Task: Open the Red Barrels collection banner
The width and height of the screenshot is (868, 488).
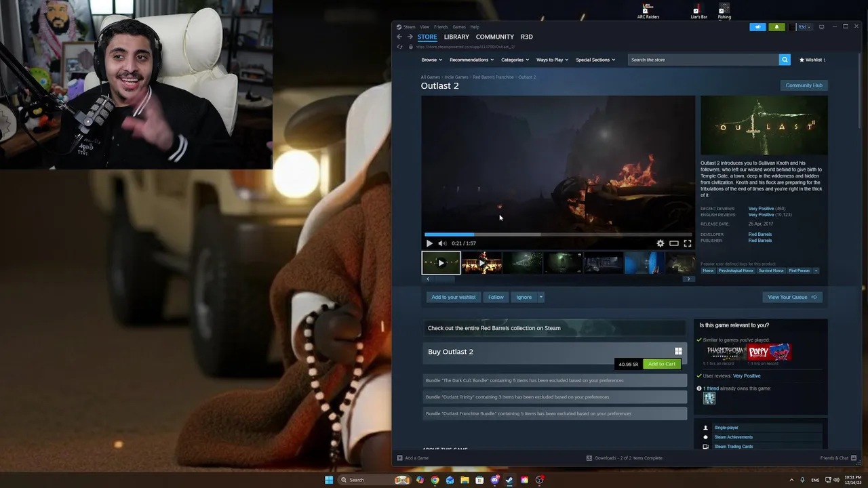Action: pyautogui.click(x=554, y=328)
